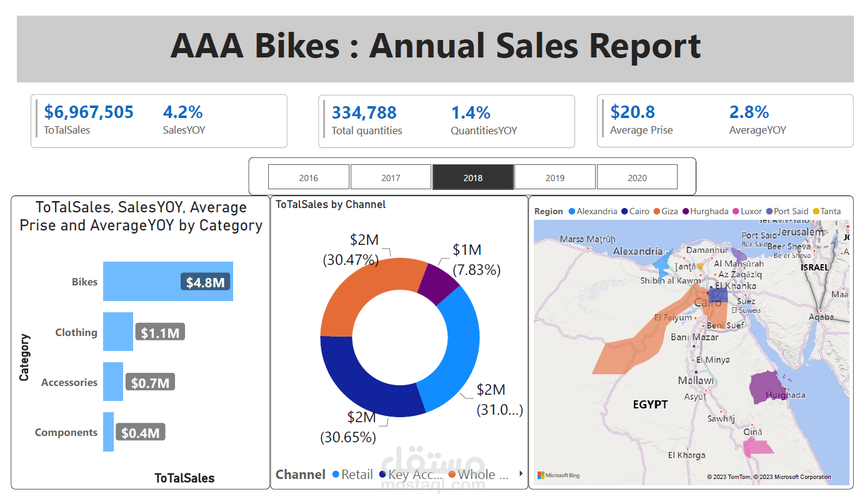Click the Giza legend dot above the map
Screen dimensions: 867x504
pos(656,210)
